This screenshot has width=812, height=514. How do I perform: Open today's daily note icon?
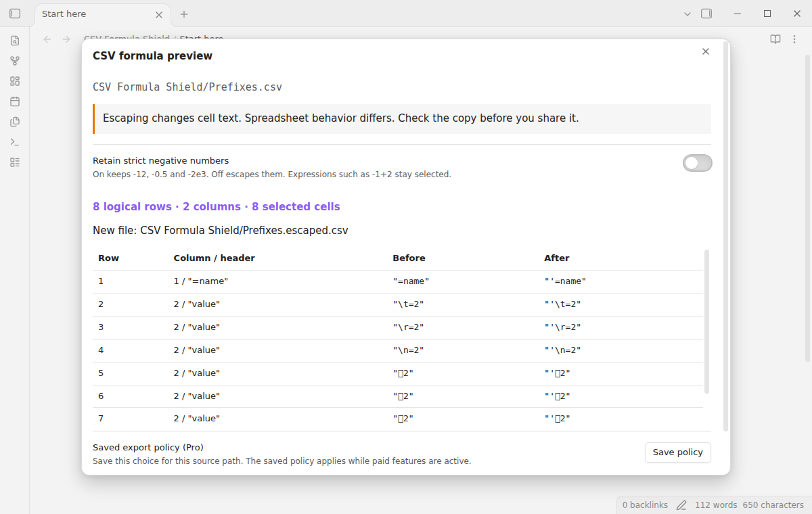coord(15,101)
